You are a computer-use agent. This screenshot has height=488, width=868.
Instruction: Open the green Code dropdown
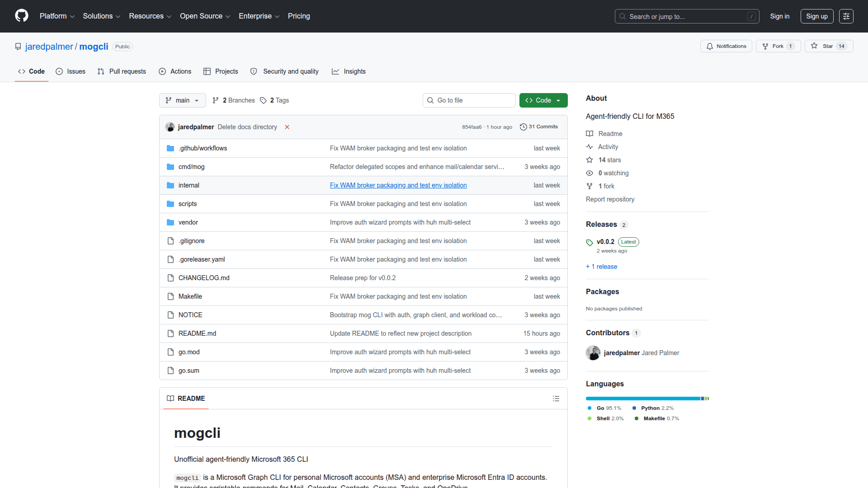coord(543,100)
